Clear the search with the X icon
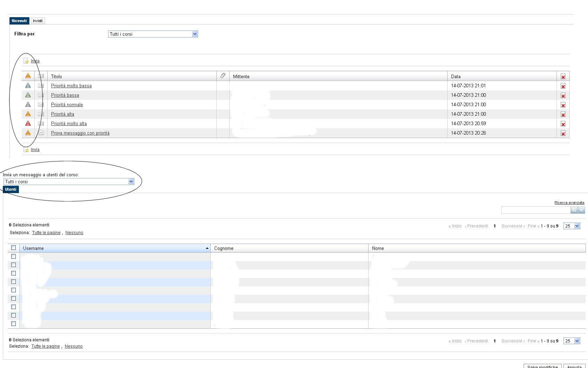The image size is (588, 368). pos(581,210)
